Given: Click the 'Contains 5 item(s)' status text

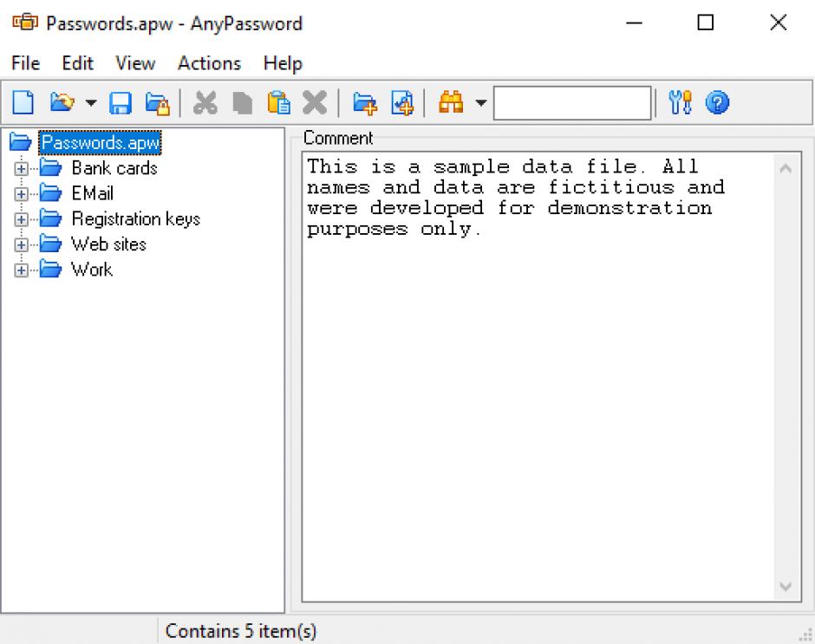Looking at the screenshot, I should point(241,631).
